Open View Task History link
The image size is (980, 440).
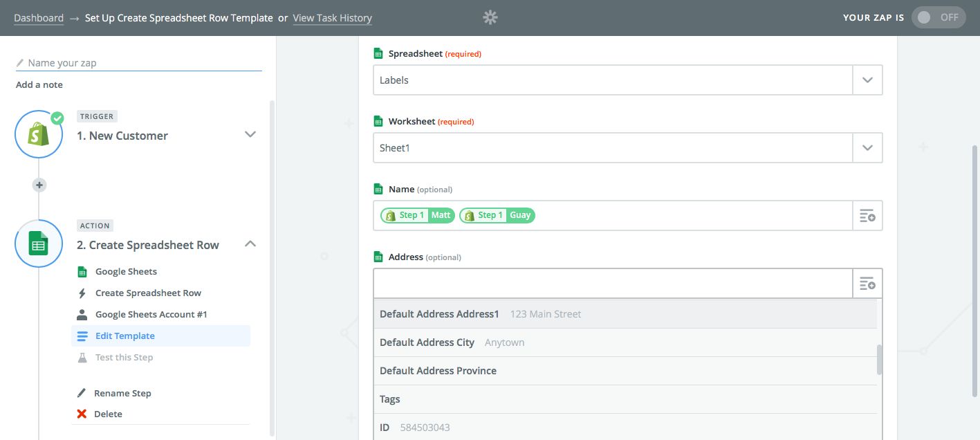(332, 18)
